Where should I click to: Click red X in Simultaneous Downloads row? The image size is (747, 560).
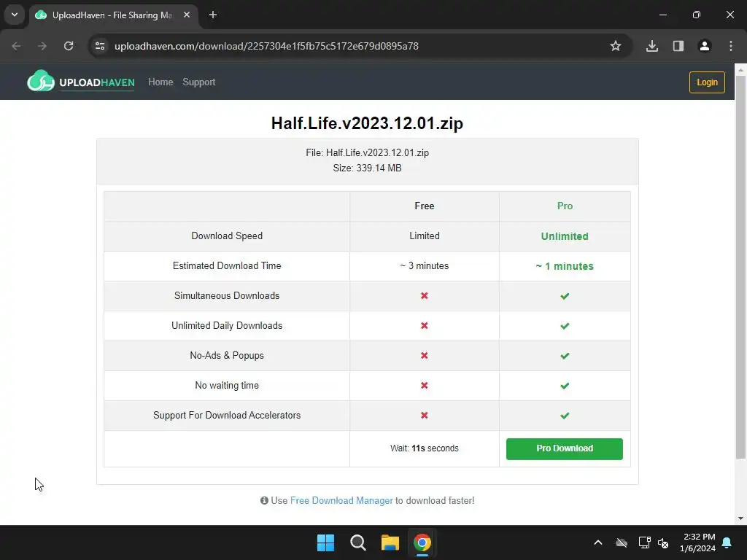[x=424, y=296]
